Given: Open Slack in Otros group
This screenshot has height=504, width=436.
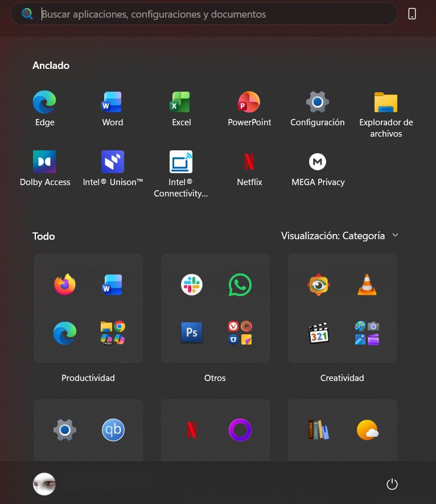Looking at the screenshot, I should click(x=191, y=285).
